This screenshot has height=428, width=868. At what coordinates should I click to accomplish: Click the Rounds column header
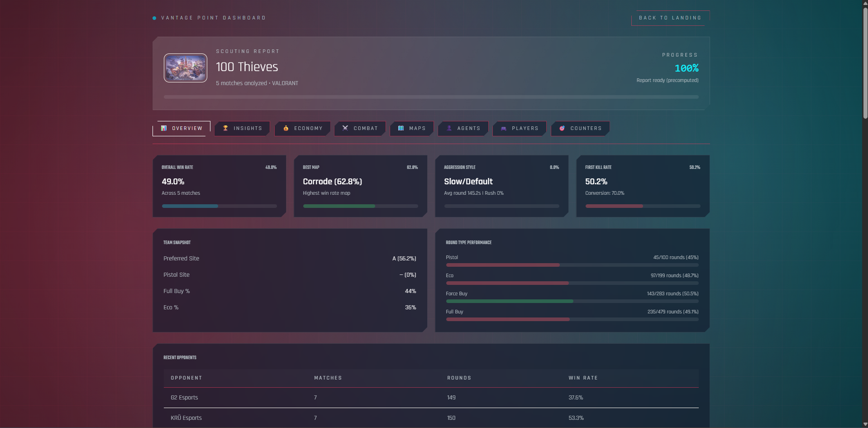pyautogui.click(x=459, y=378)
